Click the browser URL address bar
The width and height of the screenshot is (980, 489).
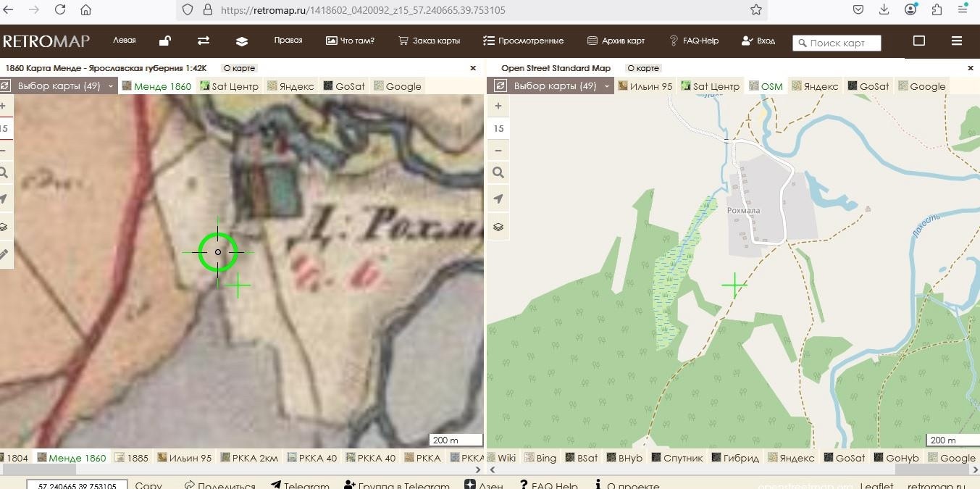(x=472, y=10)
